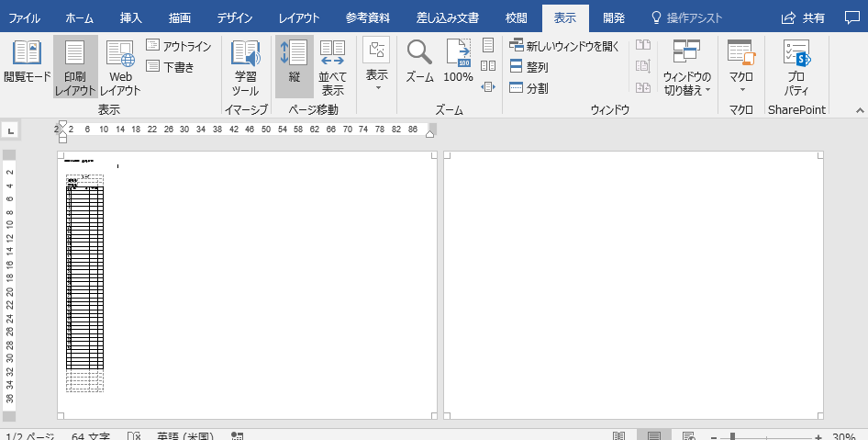Click the spelling check status bar icon

click(135, 436)
